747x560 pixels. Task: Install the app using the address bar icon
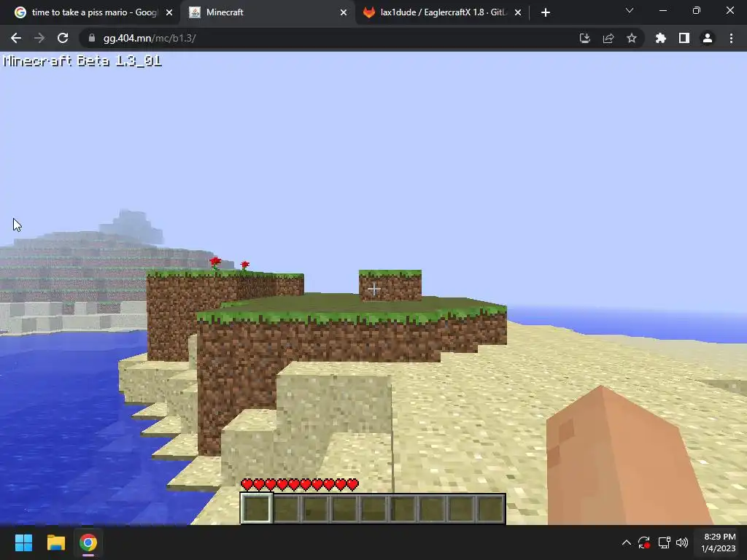[584, 38]
